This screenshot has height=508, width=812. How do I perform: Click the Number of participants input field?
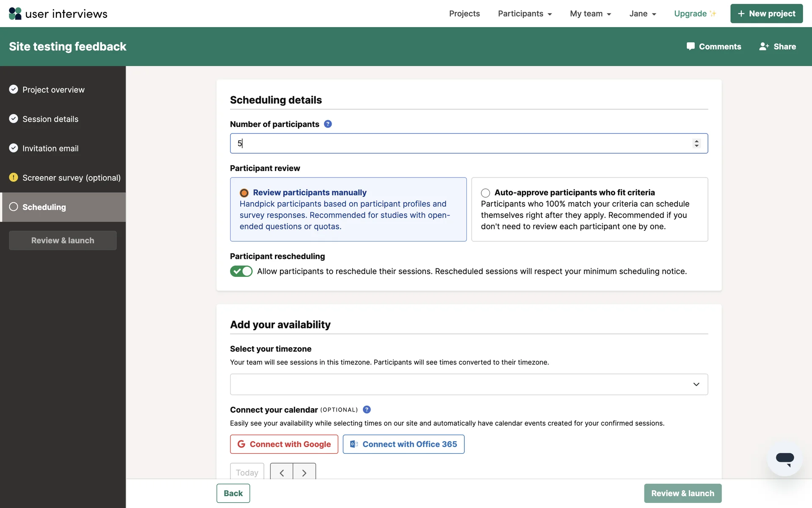tap(457, 144)
